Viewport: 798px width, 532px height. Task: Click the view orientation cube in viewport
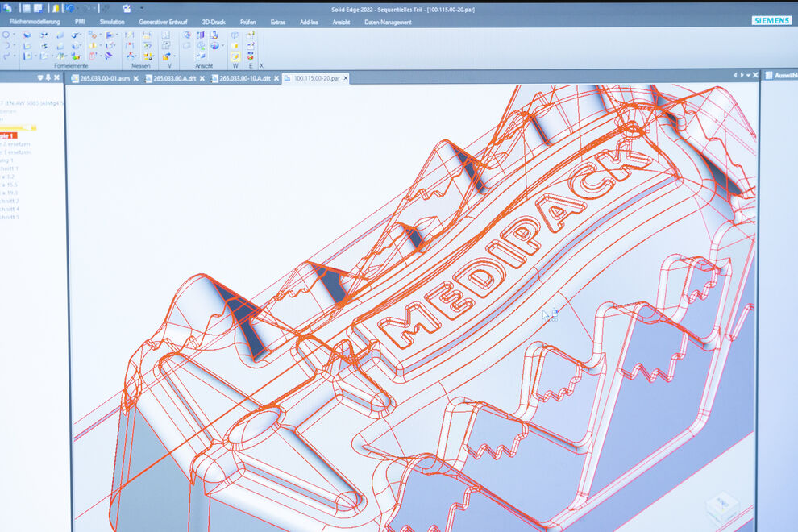(x=721, y=507)
